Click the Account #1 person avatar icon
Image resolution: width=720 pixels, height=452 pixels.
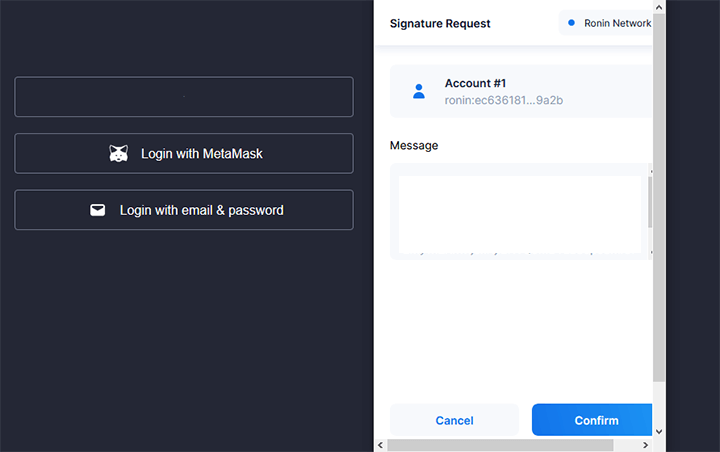(419, 91)
